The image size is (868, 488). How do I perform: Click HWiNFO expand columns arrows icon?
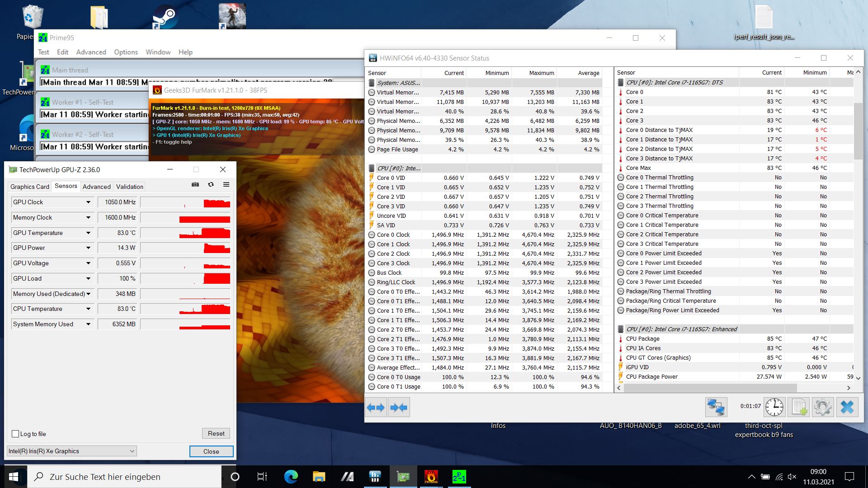[x=376, y=408]
